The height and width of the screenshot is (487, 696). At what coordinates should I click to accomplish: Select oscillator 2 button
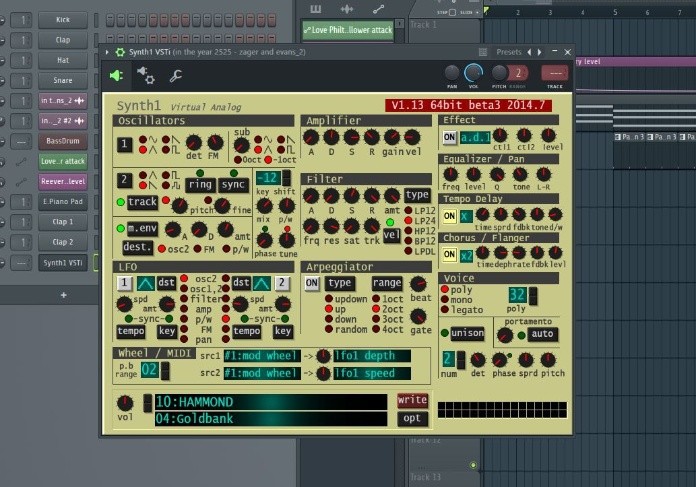coord(125,180)
